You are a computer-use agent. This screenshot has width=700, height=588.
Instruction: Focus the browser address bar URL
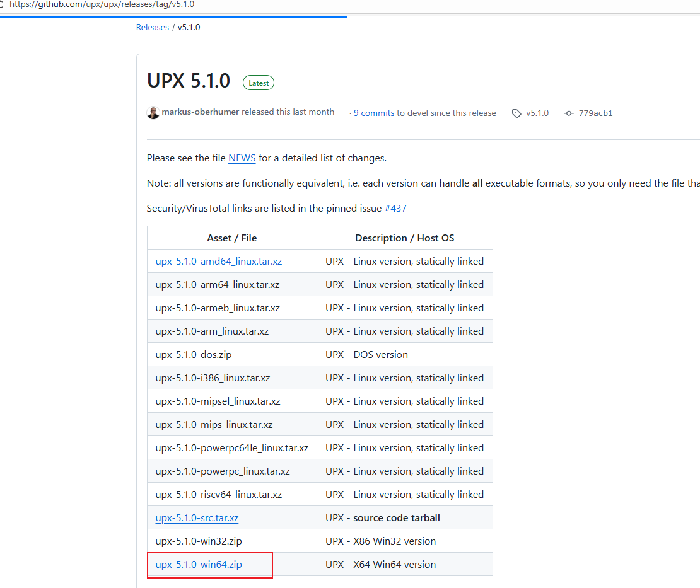[x=102, y=4]
